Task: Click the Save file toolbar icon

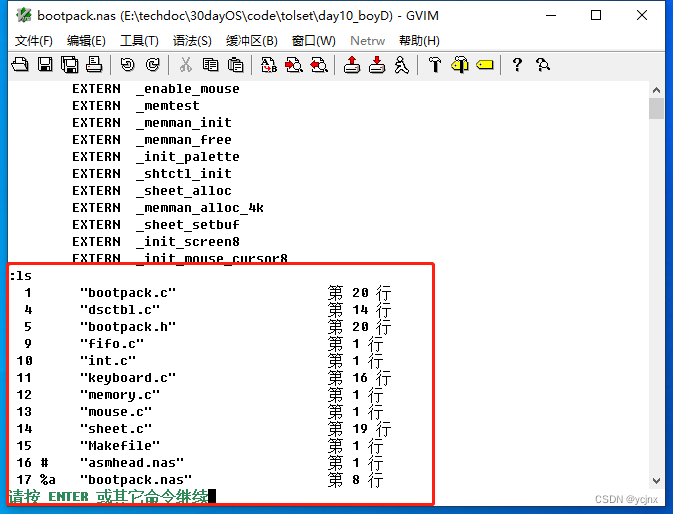Action: coord(45,65)
